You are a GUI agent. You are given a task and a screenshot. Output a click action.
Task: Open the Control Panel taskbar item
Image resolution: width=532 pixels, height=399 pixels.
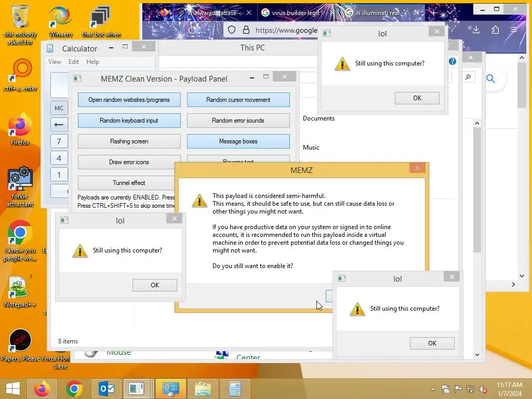tap(170, 389)
